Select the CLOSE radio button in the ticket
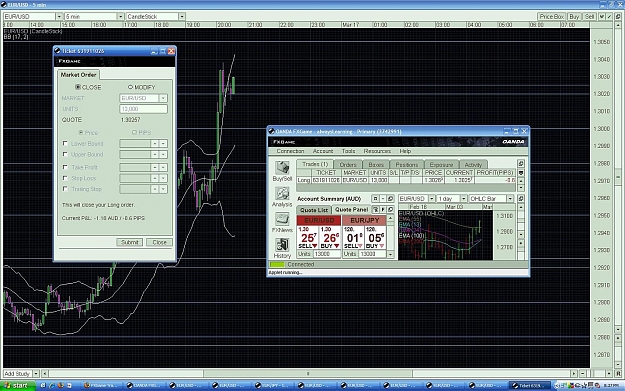Viewport: 625px width, 391px height. click(x=78, y=87)
